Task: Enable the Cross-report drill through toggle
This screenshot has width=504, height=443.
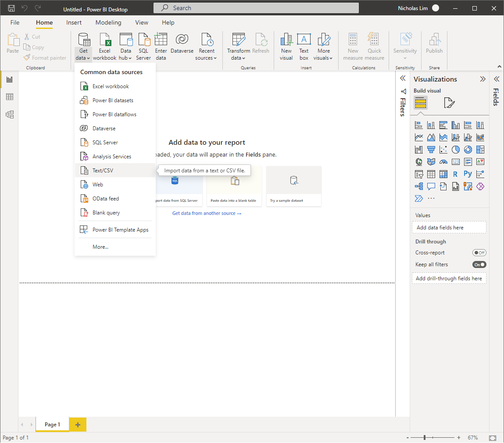Action: coord(479,252)
